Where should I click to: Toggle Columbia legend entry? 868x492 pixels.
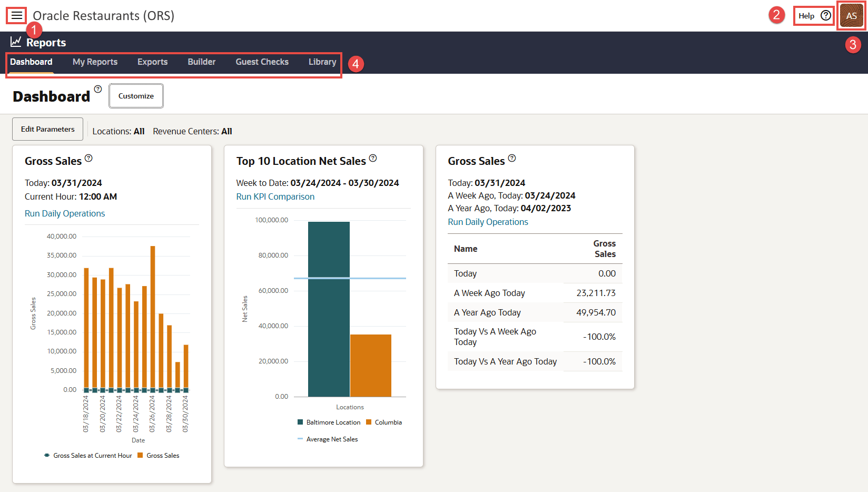384,422
